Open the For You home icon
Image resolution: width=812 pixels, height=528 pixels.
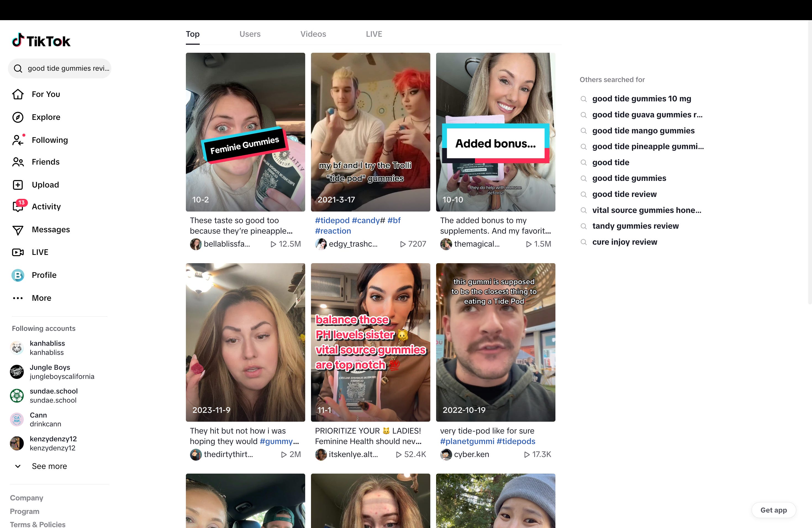(x=18, y=94)
